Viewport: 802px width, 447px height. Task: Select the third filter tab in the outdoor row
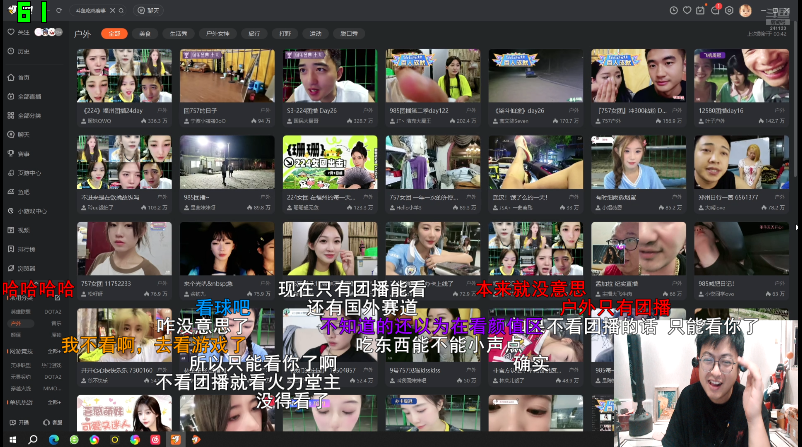click(x=178, y=33)
